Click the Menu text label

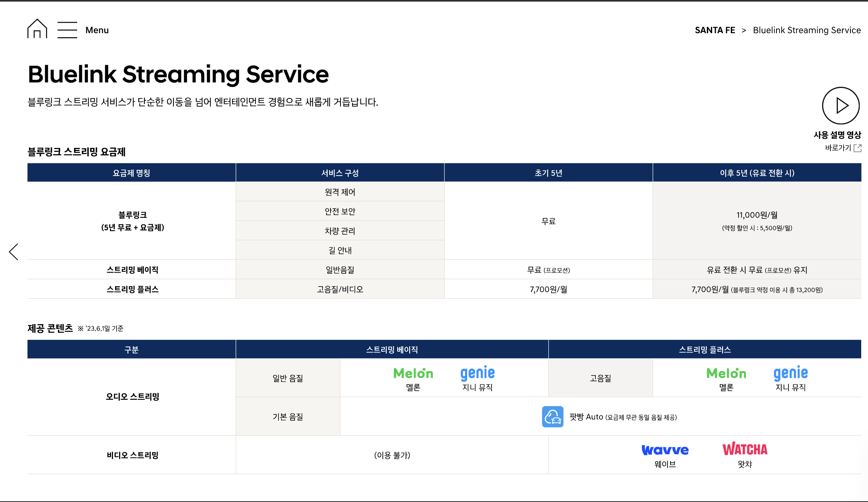point(97,30)
